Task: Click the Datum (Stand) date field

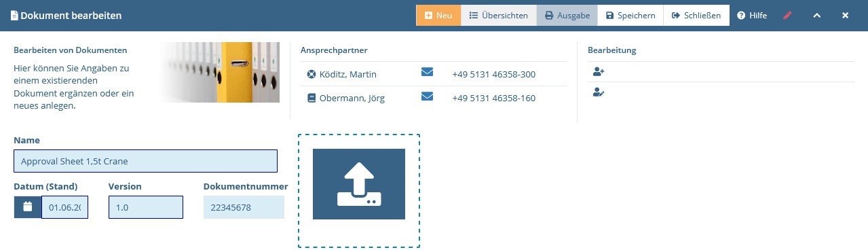Action: [64, 207]
